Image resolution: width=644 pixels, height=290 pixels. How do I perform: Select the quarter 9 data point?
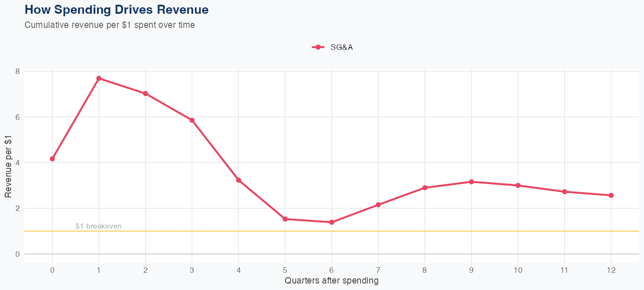pyautogui.click(x=471, y=182)
